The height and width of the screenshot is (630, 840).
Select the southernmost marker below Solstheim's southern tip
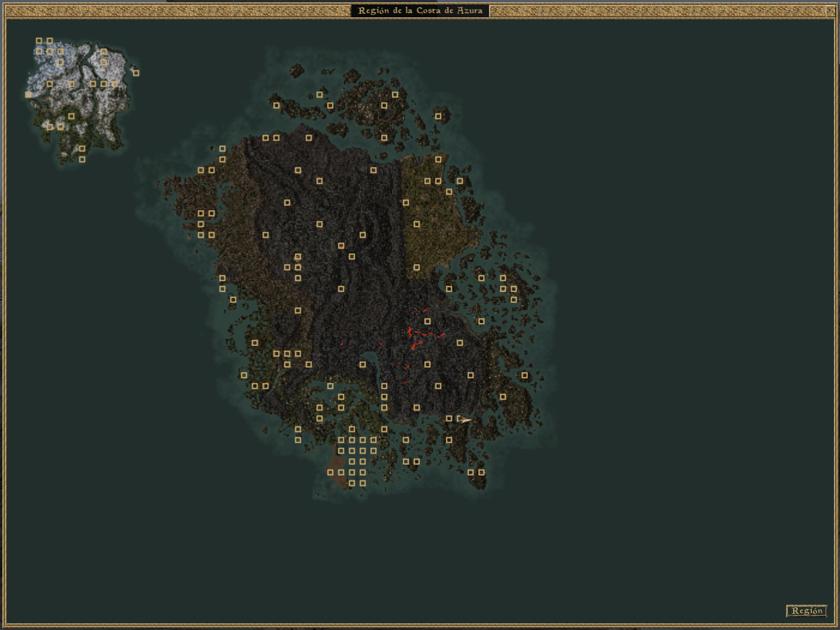point(82,160)
